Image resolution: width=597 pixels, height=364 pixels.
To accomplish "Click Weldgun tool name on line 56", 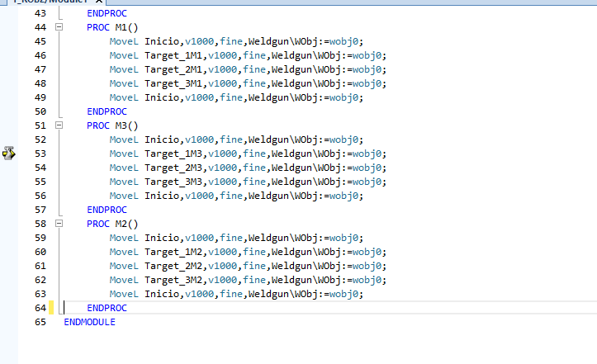I will tap(269, 196).
